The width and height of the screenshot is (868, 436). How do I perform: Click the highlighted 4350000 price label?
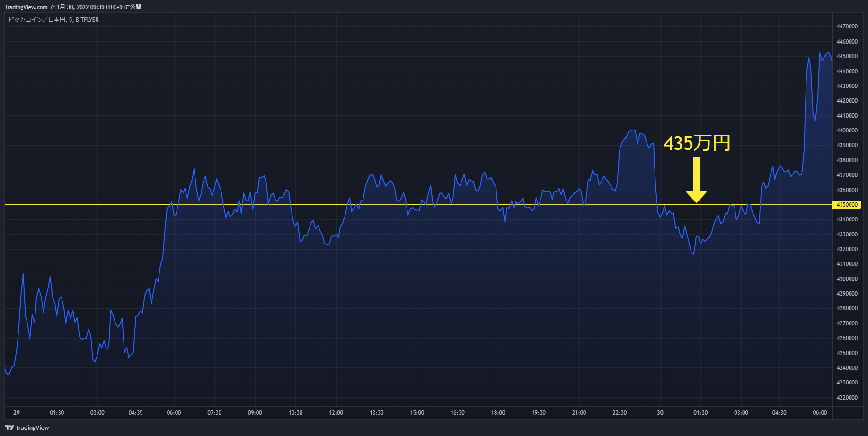point(847,205)
